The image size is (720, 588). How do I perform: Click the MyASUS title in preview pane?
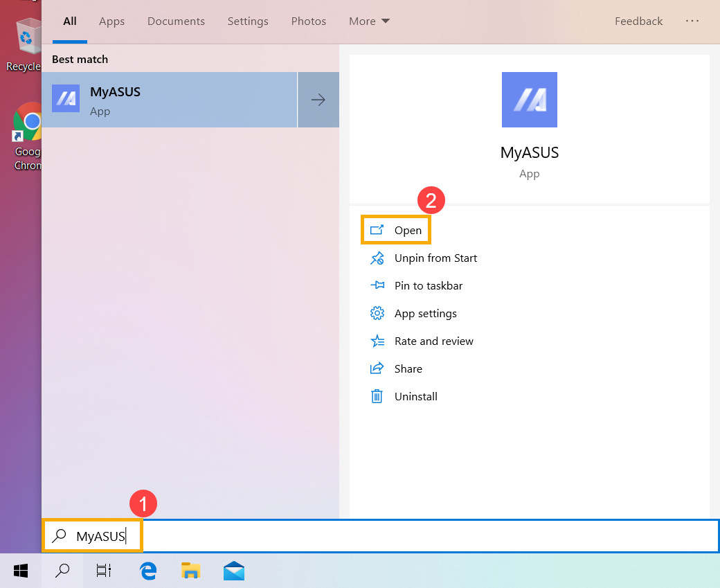coord(530,152)
